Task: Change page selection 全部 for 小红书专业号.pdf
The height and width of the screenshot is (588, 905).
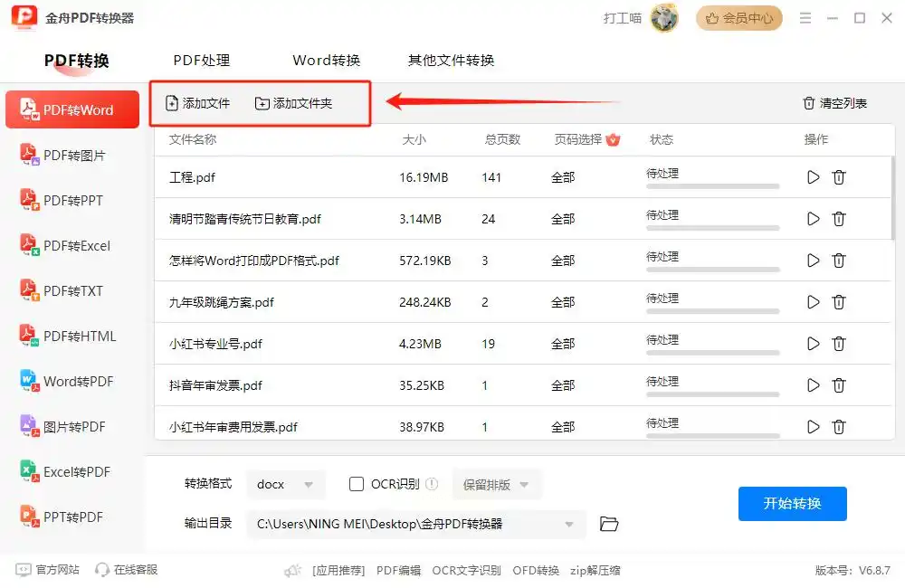Action: pos(563,344)
